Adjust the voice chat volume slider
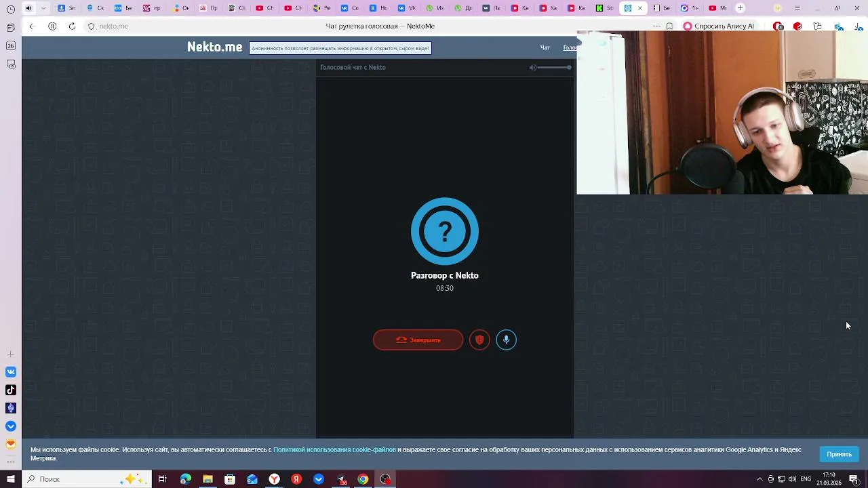 click(555, 67)
